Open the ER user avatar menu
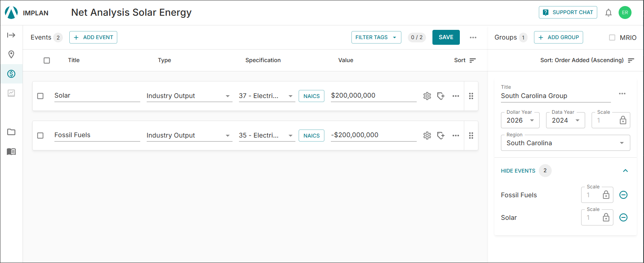 (625, 13)
